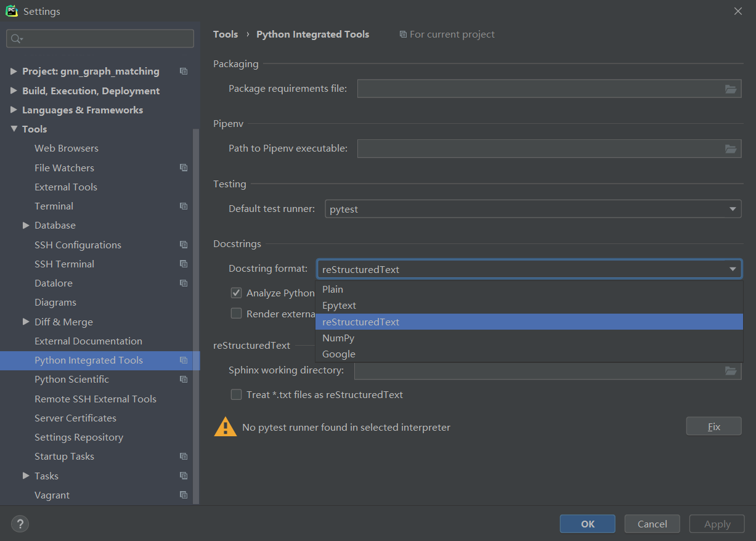
Task: Click the 'For current project' copy icon
Action: click(403, 35)
